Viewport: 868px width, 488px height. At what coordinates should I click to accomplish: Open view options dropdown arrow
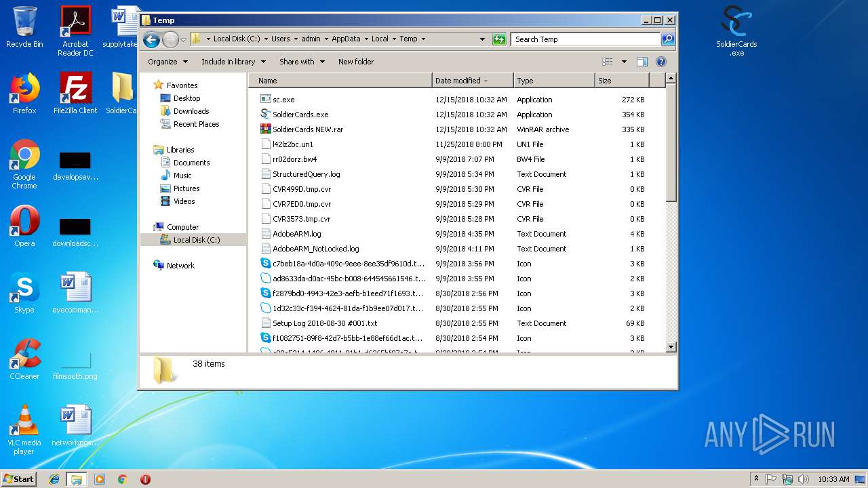624,62
